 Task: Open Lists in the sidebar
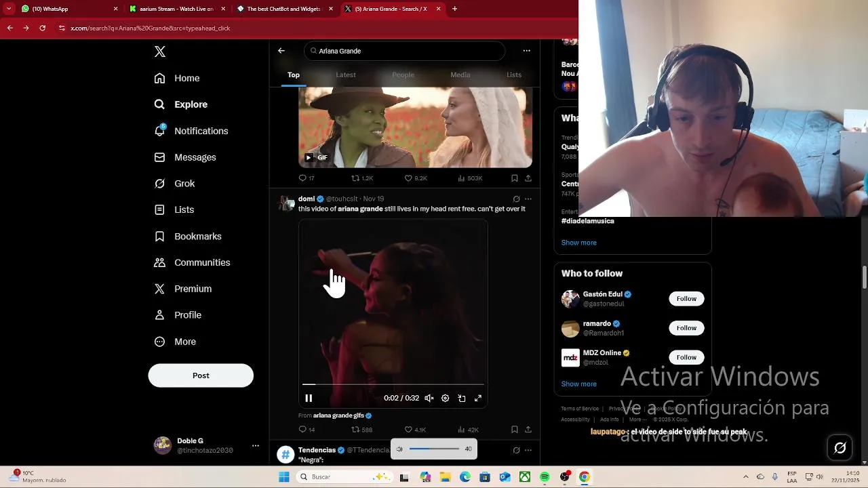click(174, 210)
